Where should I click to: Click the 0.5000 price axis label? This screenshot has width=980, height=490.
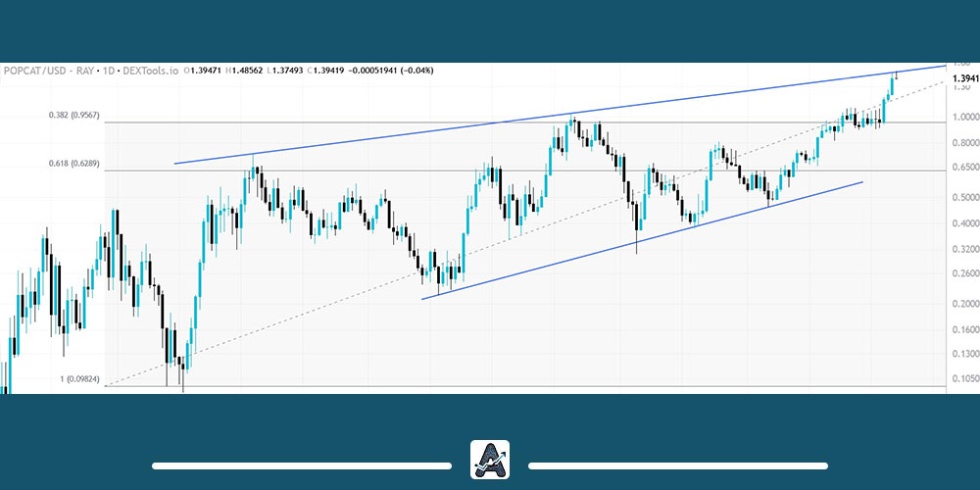coord(962,197)
